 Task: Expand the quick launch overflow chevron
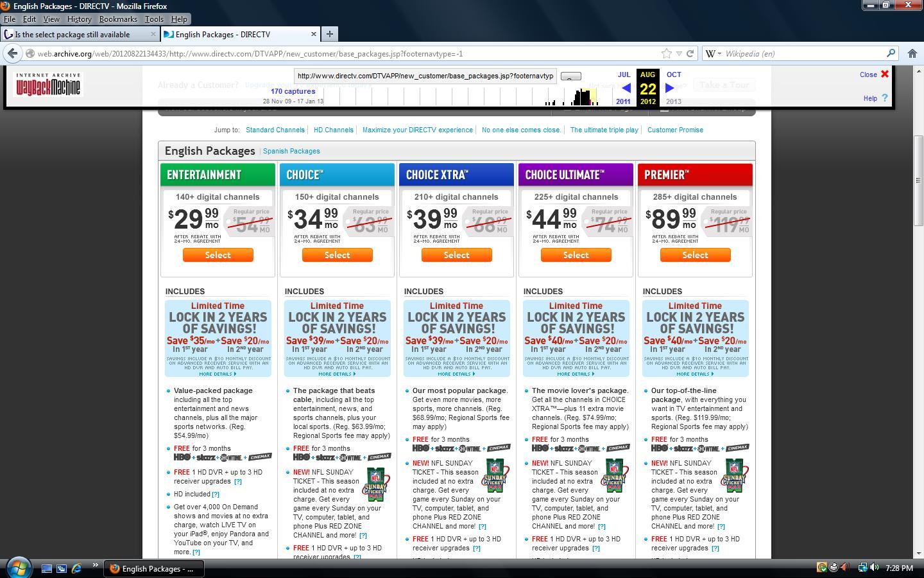coord(95,565)
